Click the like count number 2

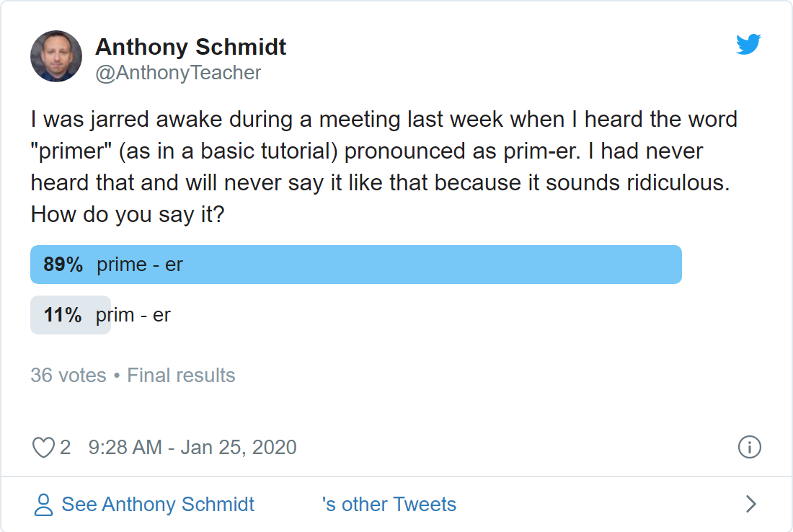(x=65, y=448)
